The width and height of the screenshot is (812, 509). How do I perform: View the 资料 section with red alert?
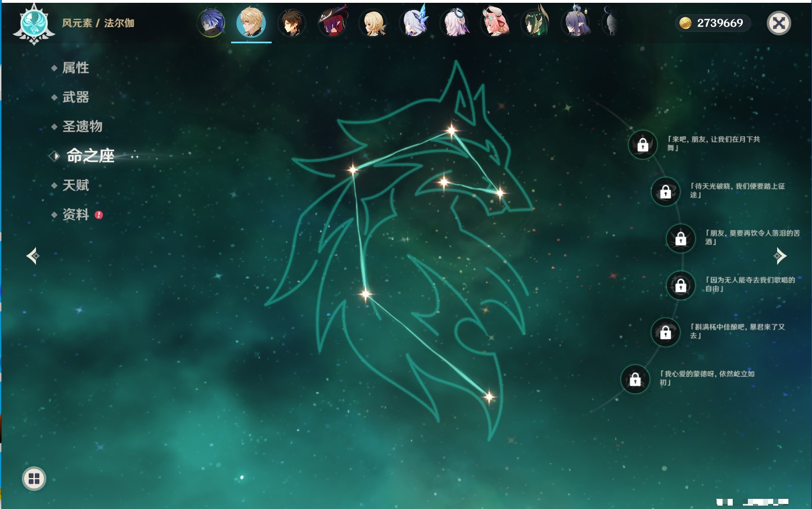click(75, 215)
